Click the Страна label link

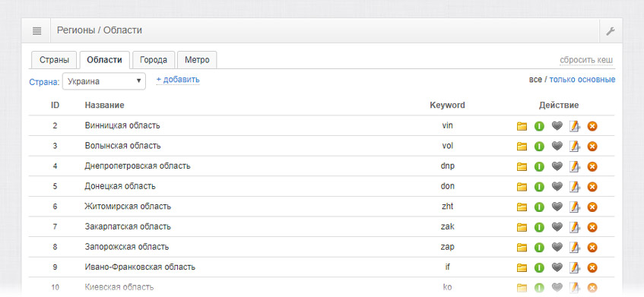coord(44,82)
